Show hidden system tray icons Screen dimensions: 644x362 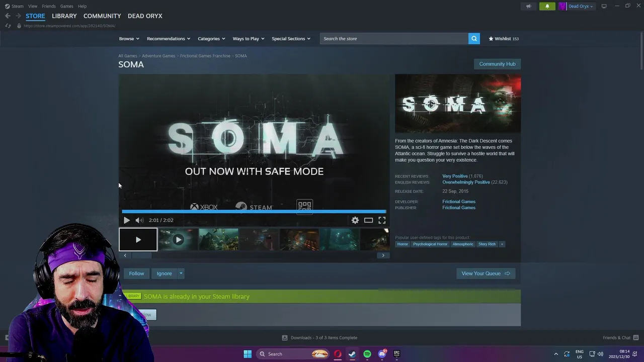(556, 354)
